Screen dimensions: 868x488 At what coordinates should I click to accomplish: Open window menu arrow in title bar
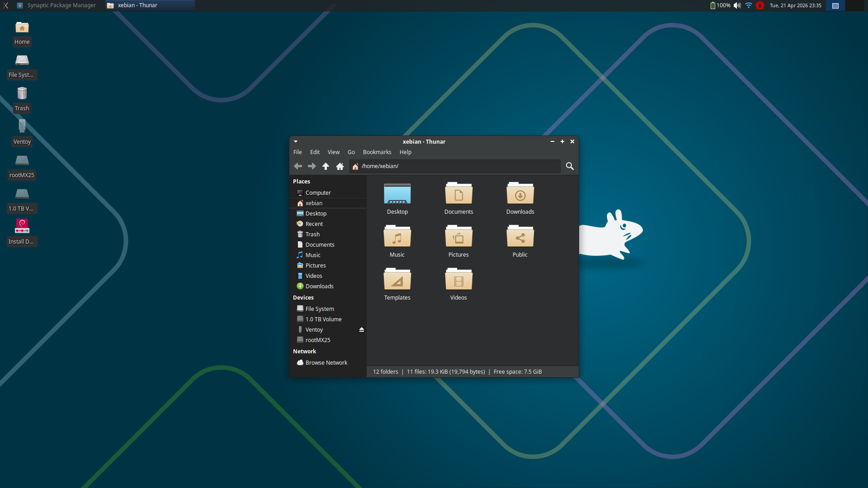[x=296, y=141]
